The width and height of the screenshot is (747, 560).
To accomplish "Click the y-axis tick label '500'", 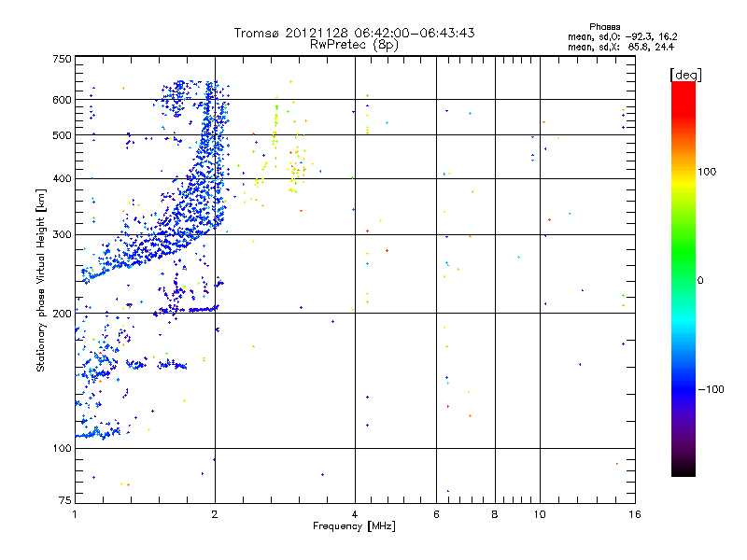I will [x=62, y=135].
